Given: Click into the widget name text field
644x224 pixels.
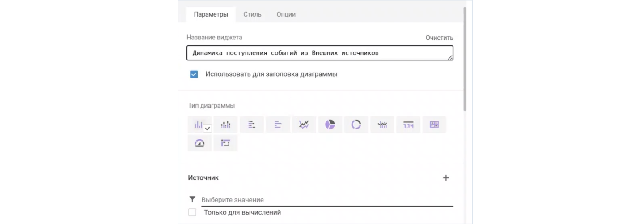Looking at the screenshot, I should [319, 53].
